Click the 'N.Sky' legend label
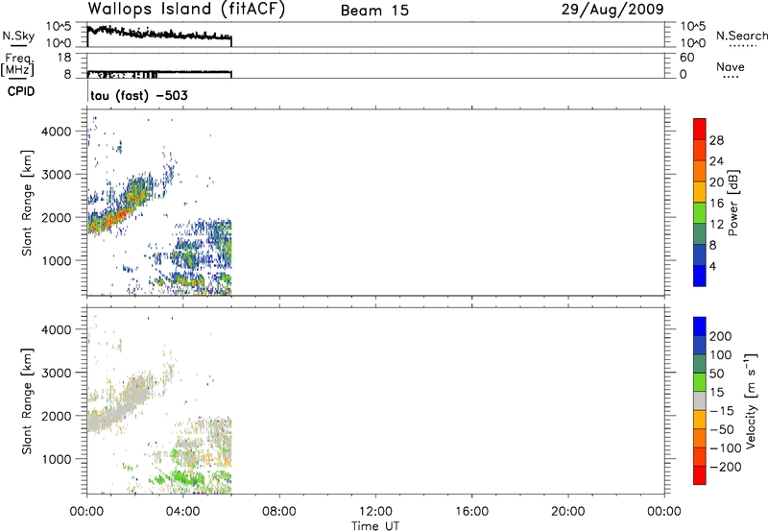768x532 pixels. pos(18,36)
